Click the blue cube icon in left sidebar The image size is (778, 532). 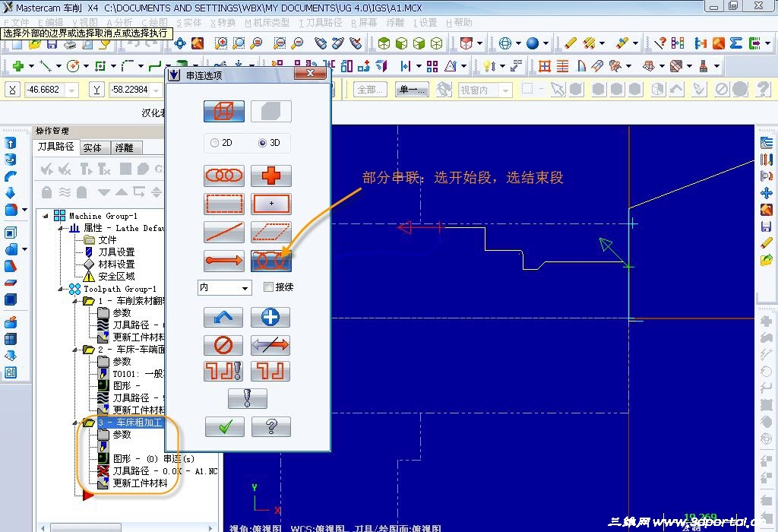coord(11,299)
